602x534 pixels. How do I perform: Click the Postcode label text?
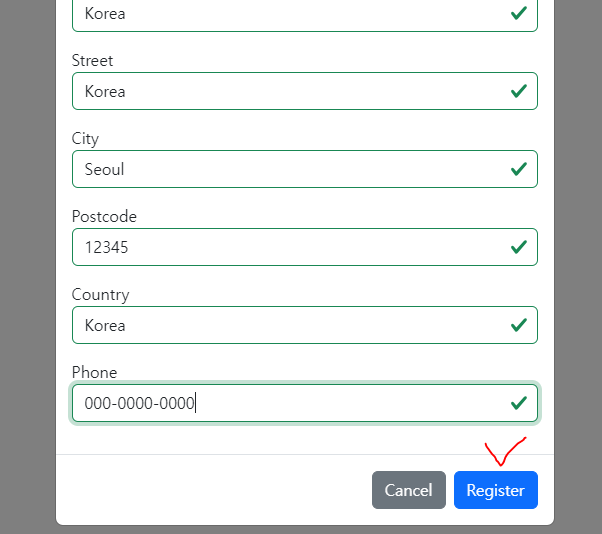click(104, 217)
